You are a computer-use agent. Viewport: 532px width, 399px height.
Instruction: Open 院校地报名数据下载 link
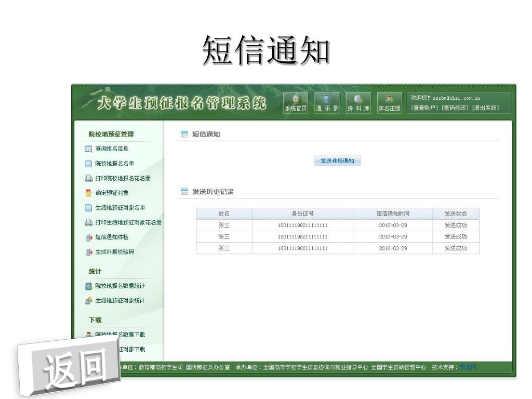pos(120,335)
